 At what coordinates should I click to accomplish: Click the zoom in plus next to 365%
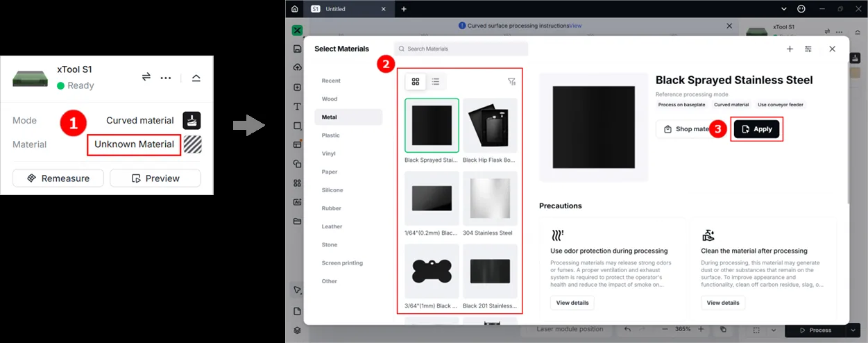[701, 329]
